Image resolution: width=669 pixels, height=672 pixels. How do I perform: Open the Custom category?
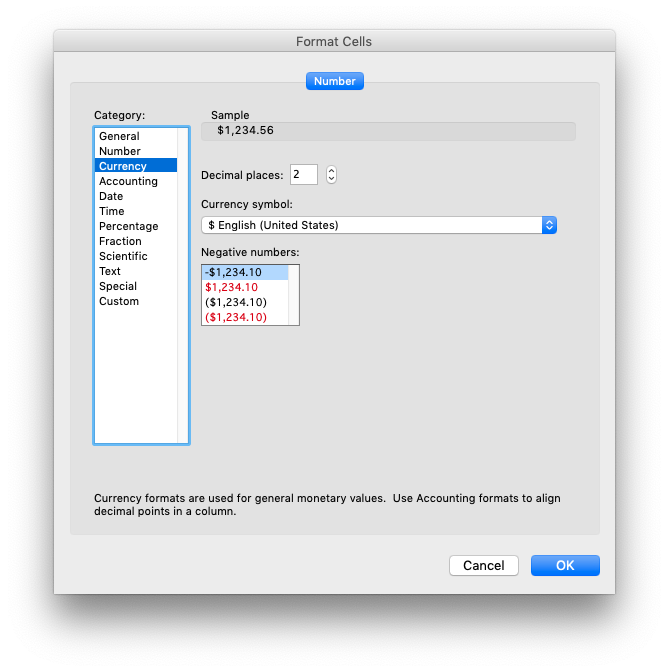tap(135, 301)
